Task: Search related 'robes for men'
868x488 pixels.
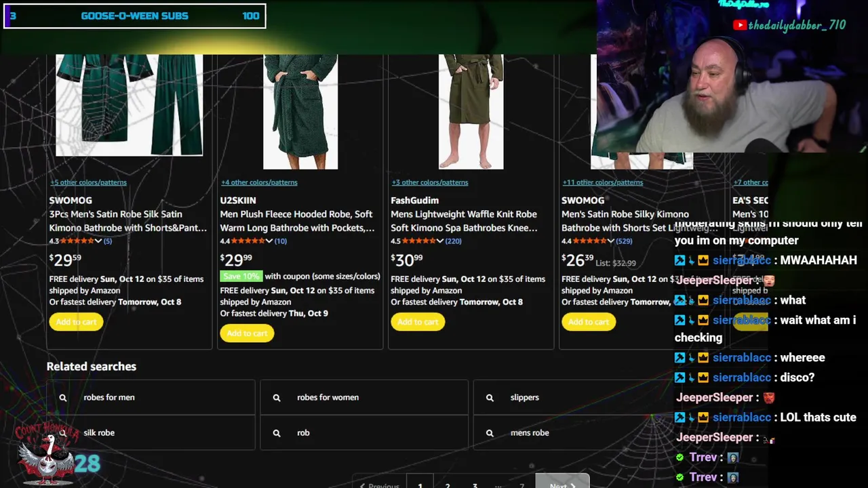Action: [x=151, y=397]
